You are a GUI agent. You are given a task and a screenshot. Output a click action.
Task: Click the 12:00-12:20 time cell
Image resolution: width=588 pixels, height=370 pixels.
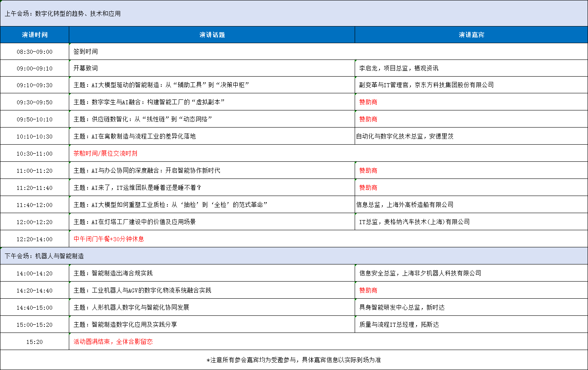35,222
